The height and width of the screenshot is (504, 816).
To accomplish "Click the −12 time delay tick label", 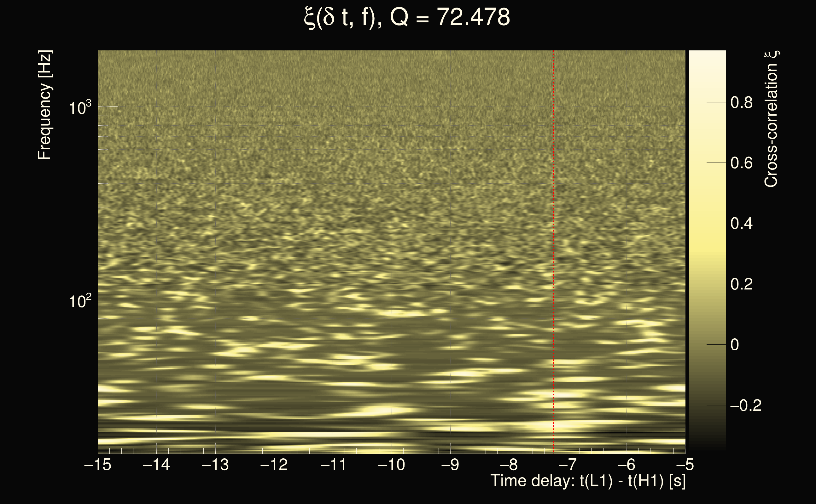I will [x=274, y=465].
